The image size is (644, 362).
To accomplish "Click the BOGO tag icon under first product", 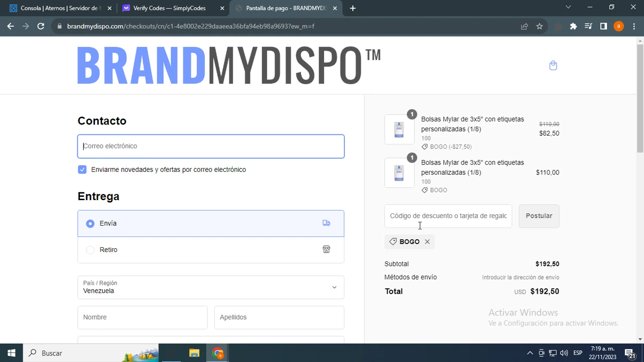I will pyautogui.click(x=425, y=147).
